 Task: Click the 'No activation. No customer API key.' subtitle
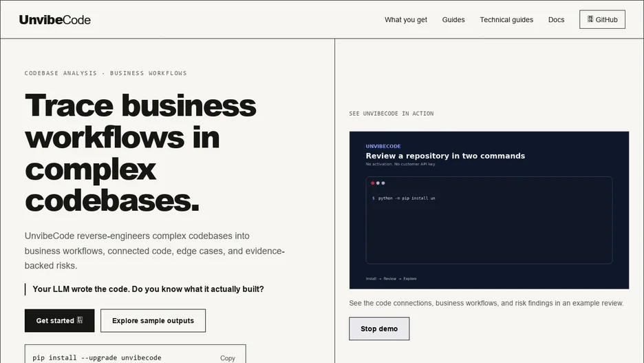coord(400,164)
